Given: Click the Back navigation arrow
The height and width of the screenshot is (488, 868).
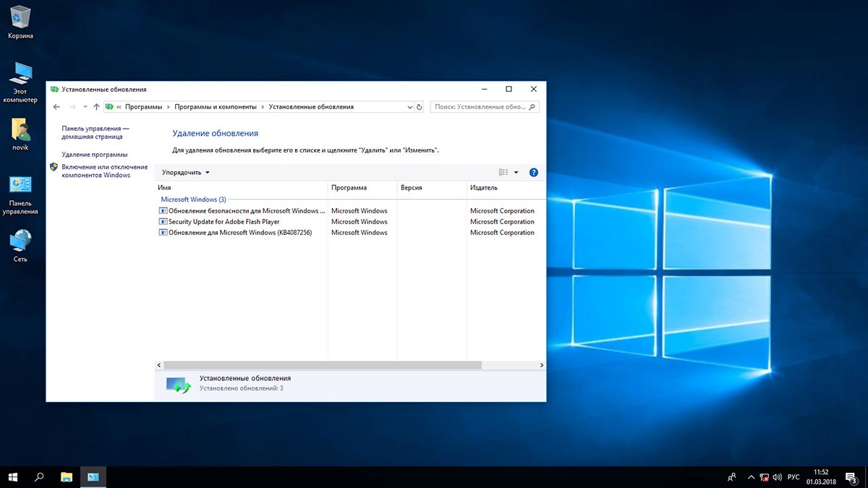Looking at the screenshot, I should [x=57, y=107].
